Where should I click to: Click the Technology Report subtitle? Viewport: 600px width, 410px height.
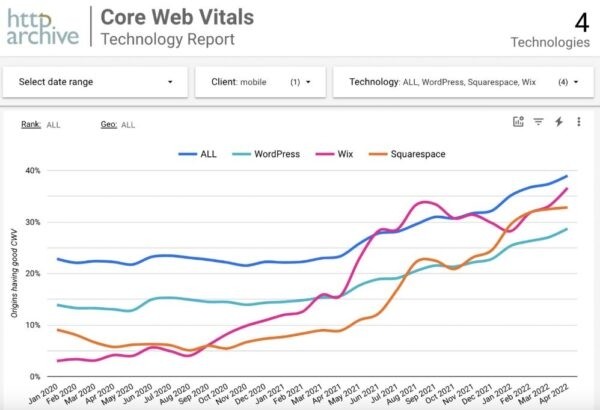point(169,39)
